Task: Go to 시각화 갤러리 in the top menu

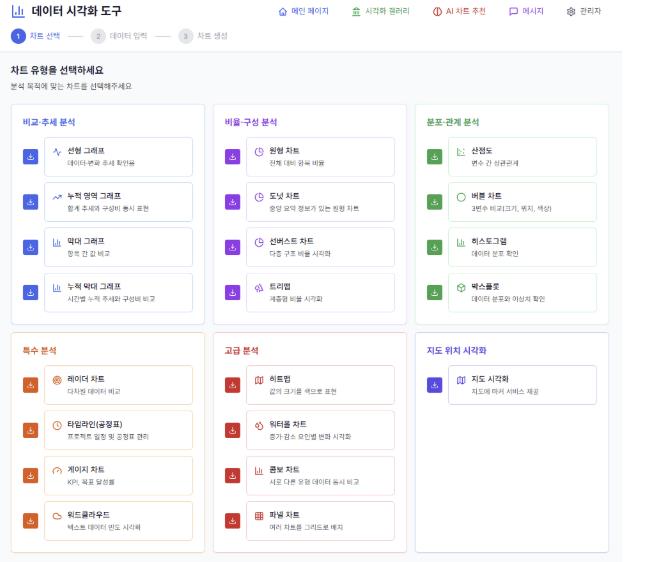Action: [x=380, y=11]
